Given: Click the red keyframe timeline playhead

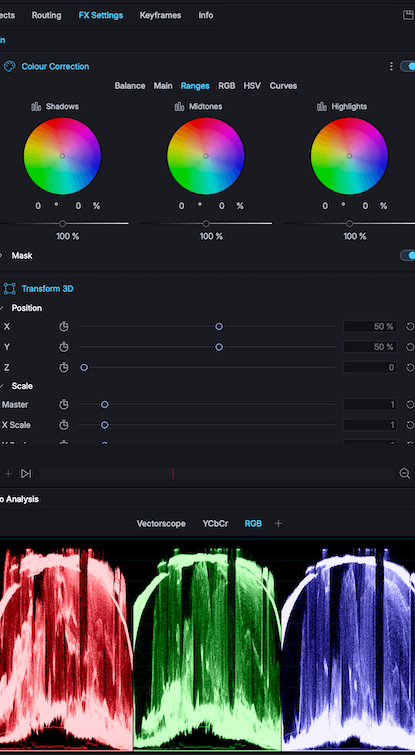Looking at the screenshot, I should click(x=173, y=474).
